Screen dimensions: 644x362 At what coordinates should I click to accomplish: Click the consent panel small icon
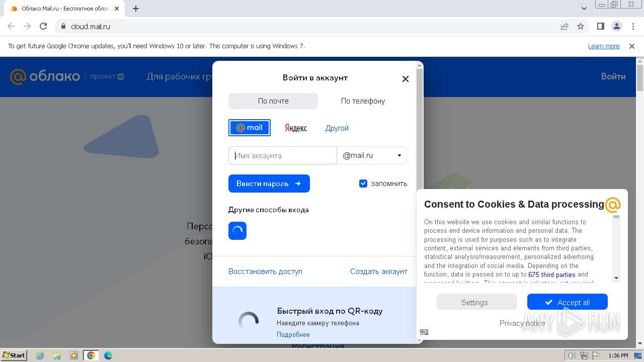pos(424,332)
